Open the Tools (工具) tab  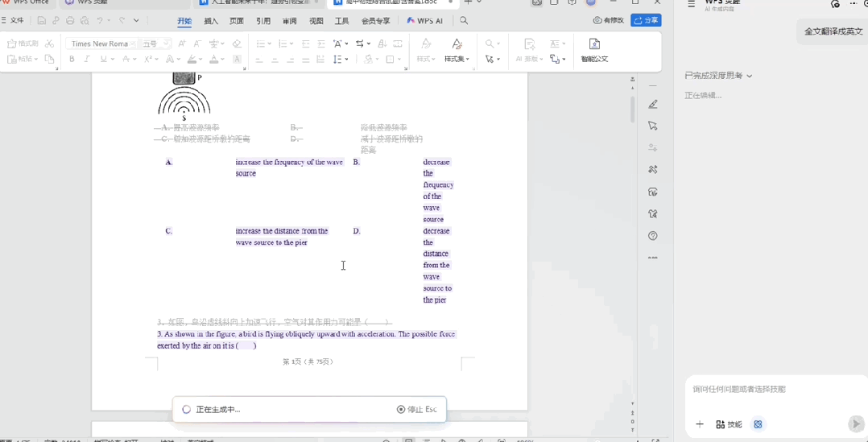pyautogui.click(x=342, y=21)
